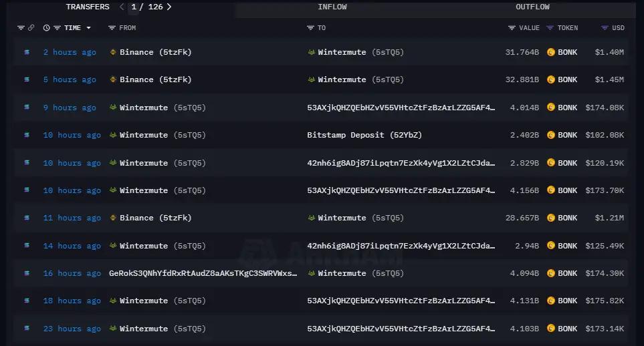The image size is (644, 346).
Task: Switch to the INFLOW tab
Action: coord(332,7)
